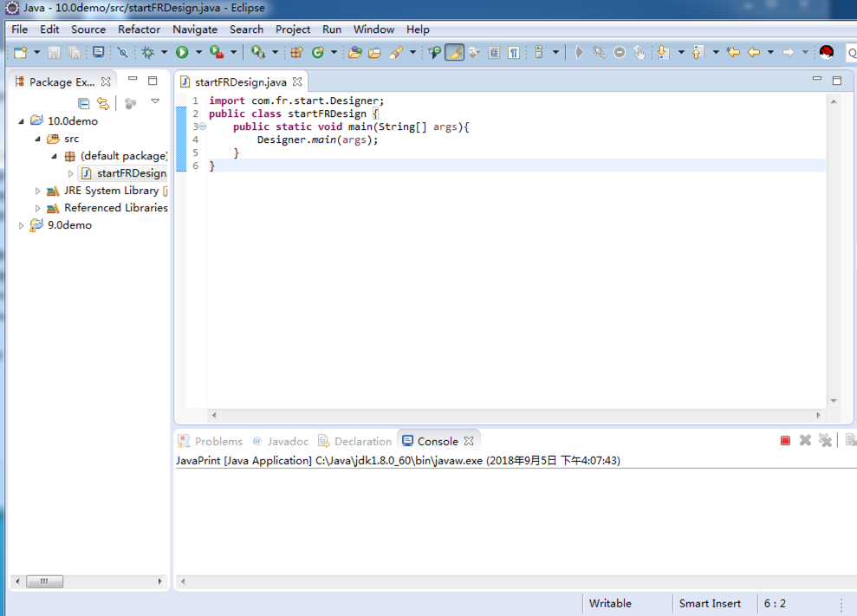The height and width of the screenshot is (616, 857).
Task: Terminate the running program with red square
Action: pyautogui.click(x=785, y=441)
